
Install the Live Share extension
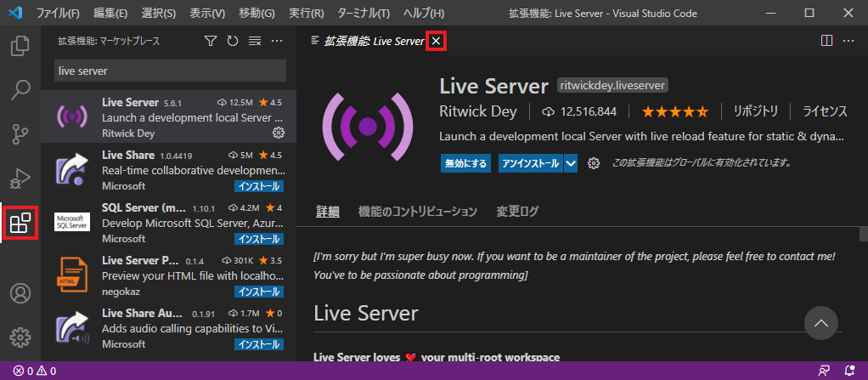(258, 186)
